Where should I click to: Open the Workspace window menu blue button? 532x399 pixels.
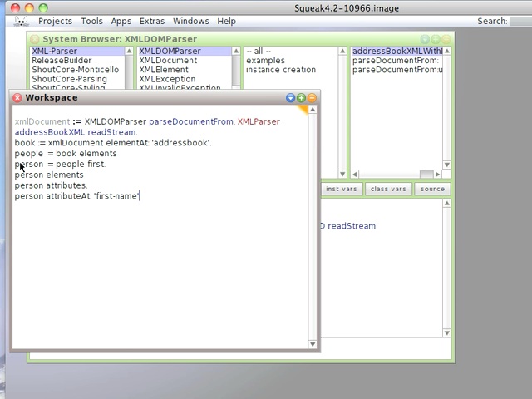click(x=290, y=98)
